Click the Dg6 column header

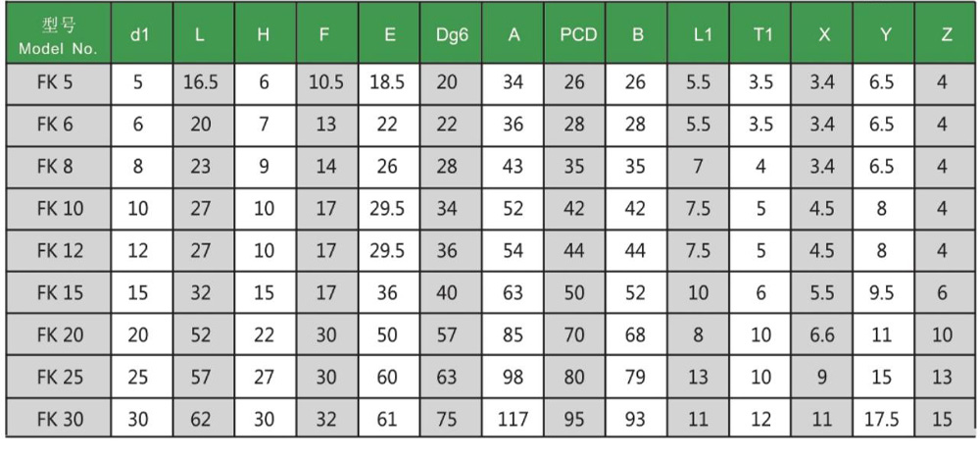(x=451, y=33)
